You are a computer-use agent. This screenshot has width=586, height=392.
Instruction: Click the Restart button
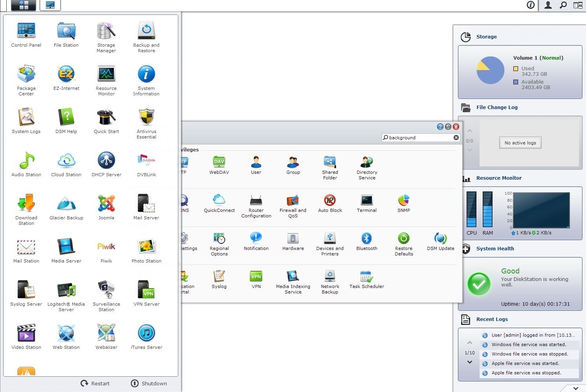point(95,383)
